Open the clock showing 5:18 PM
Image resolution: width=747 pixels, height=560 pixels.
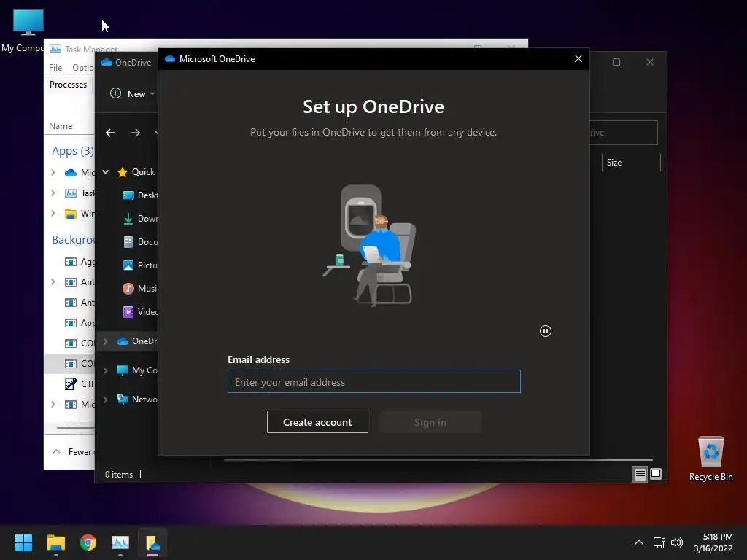(x=713, y=542)
